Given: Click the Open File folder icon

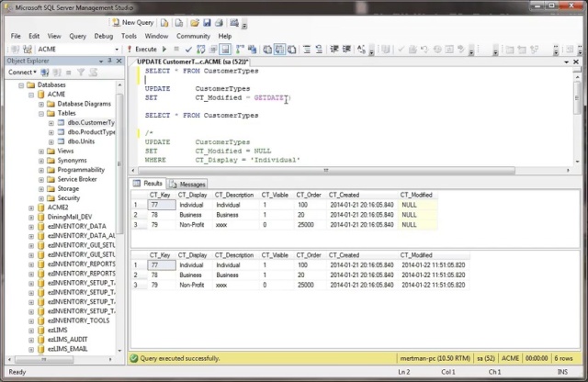Looking at the screenshot, I should 195,22.
